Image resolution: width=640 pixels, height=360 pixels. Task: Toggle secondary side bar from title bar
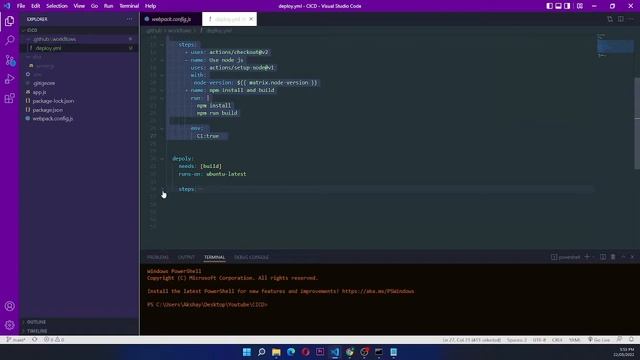pyautogui.click(x=567, y=6)
